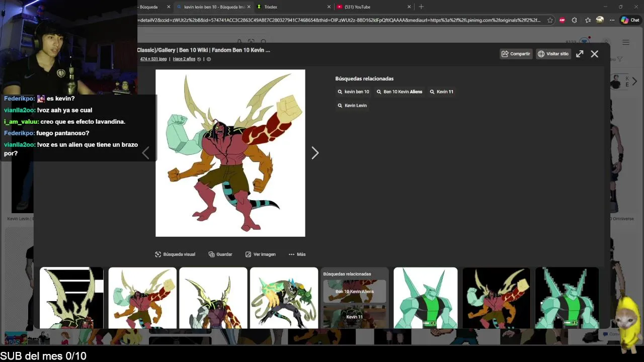644x362 pixels.
Task: Select the green glowing mutant thumbnail
Action: (x=284, y=298)
